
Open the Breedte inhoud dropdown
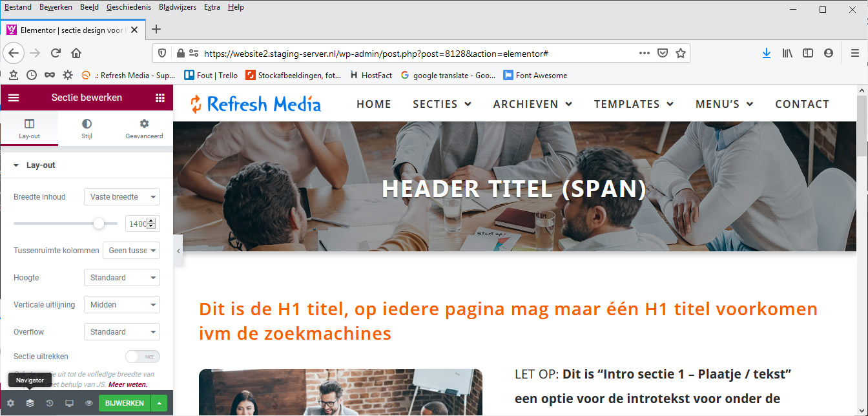pyautogui.click(x=122, y=197)
